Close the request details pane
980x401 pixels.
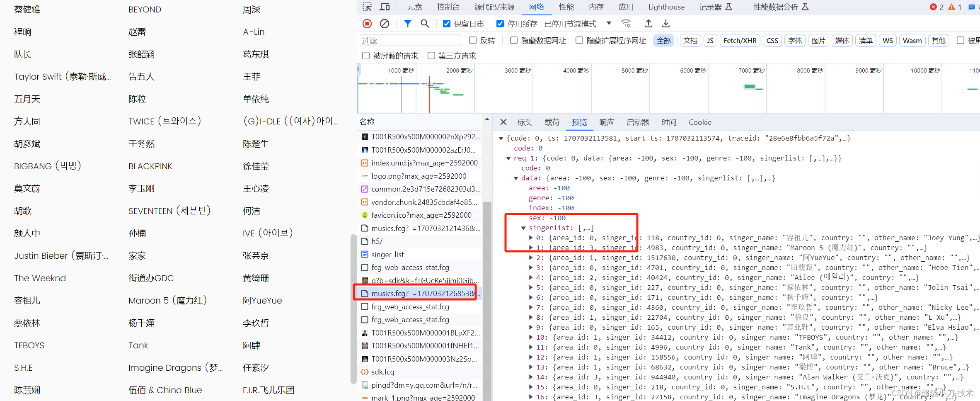[x=503, y=122]
